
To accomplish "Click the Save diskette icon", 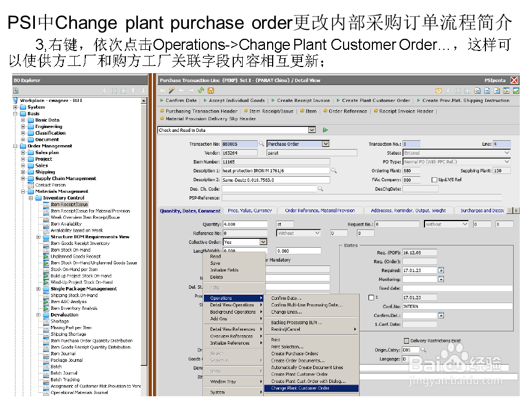I will coord(211,90).
